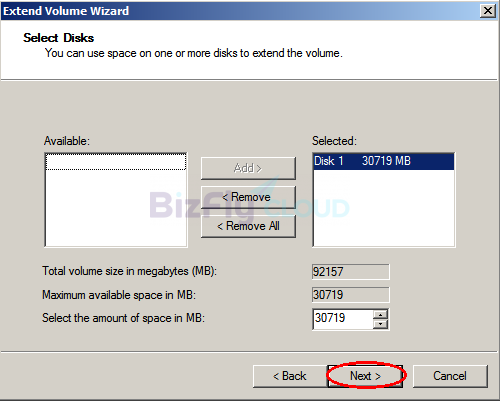Focus the amount of space input field

click(x=343, y=319)
